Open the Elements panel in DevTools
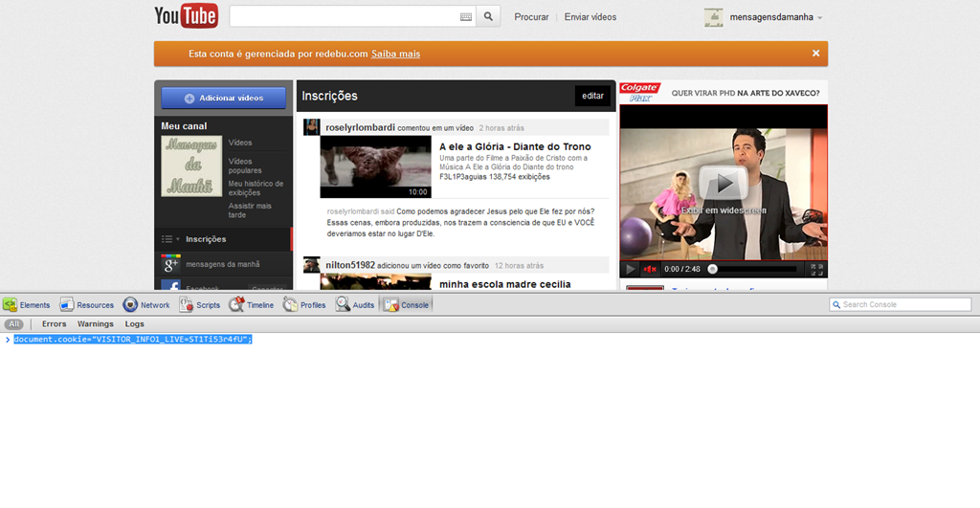980x508 pixels. tap(27, 305)
